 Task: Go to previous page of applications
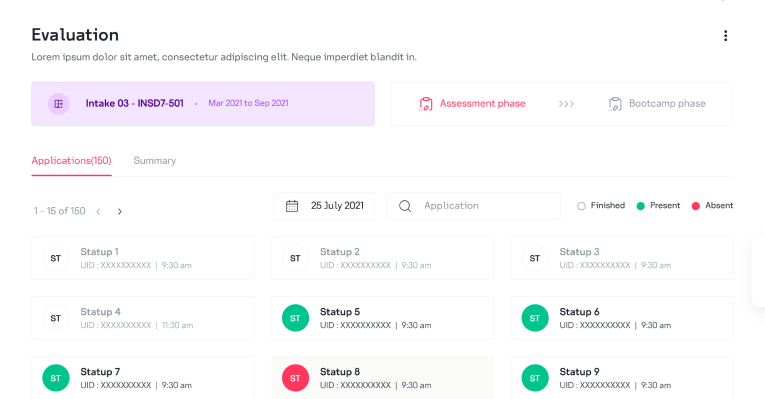point(99,211)
